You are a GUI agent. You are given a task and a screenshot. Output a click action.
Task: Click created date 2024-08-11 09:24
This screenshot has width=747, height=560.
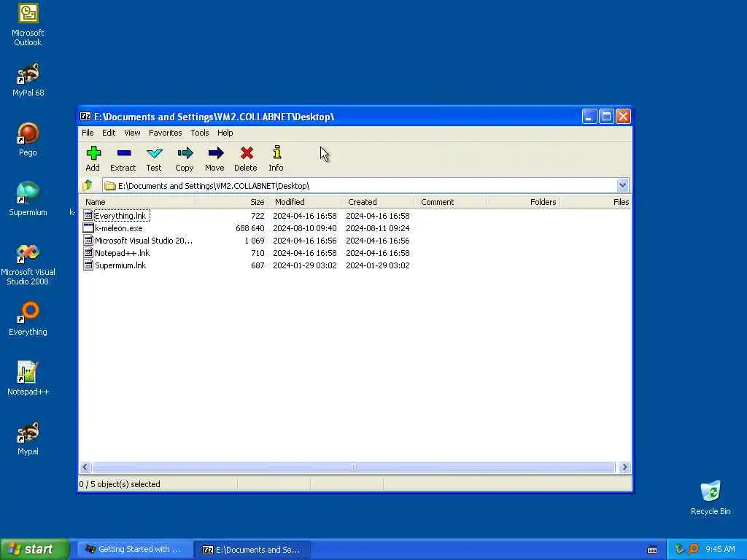(x=377, y=228)
